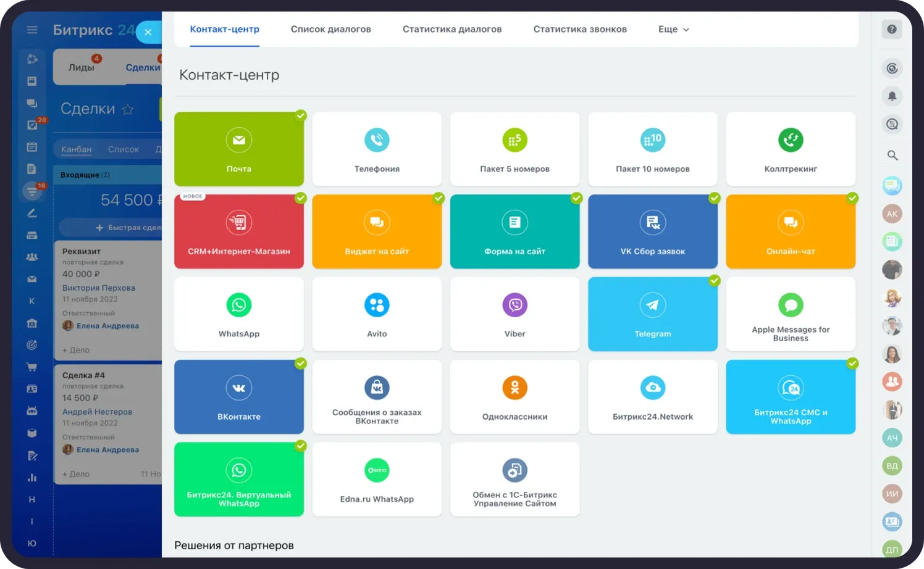This screenshot has height=569, width=924.
Task: Open the calendar icon in left sidebar
Action: tap(32, 147)
